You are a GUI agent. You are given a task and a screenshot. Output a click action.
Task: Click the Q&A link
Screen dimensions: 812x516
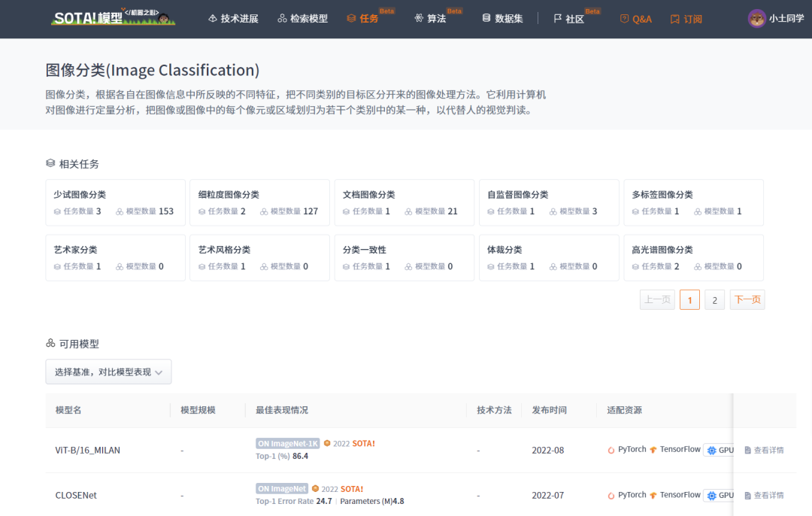pyautogui.click(x=636, y=19)
